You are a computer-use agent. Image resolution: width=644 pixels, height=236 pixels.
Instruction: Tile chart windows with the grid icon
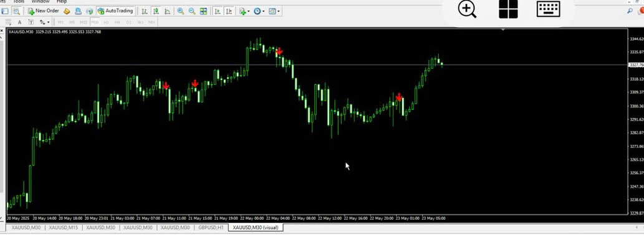(x=203, y=11)
